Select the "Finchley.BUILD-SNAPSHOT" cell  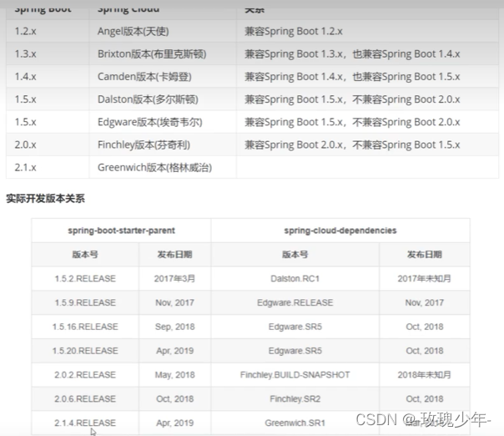click(295, 375)
